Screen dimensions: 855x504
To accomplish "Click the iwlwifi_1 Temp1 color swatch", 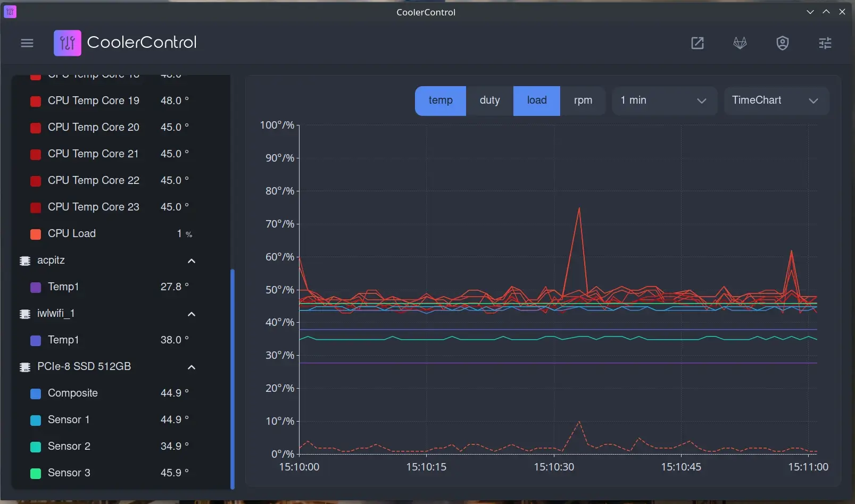I will tap(36, 341).
